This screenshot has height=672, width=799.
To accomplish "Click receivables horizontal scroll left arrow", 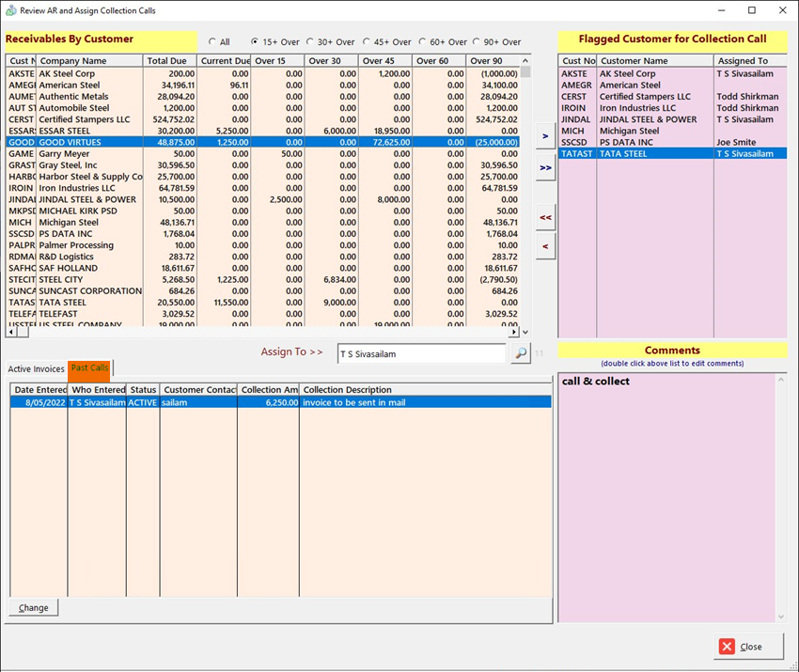I will point(10,332).
